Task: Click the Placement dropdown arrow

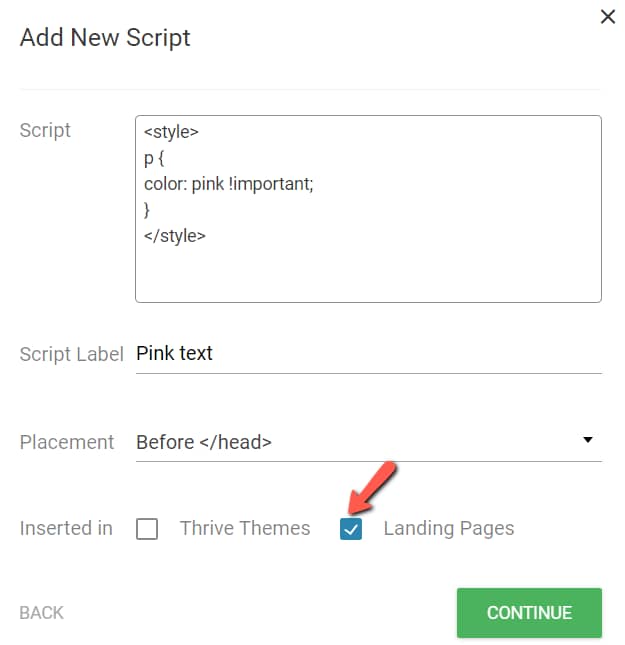Action: (x=588, y=440)
